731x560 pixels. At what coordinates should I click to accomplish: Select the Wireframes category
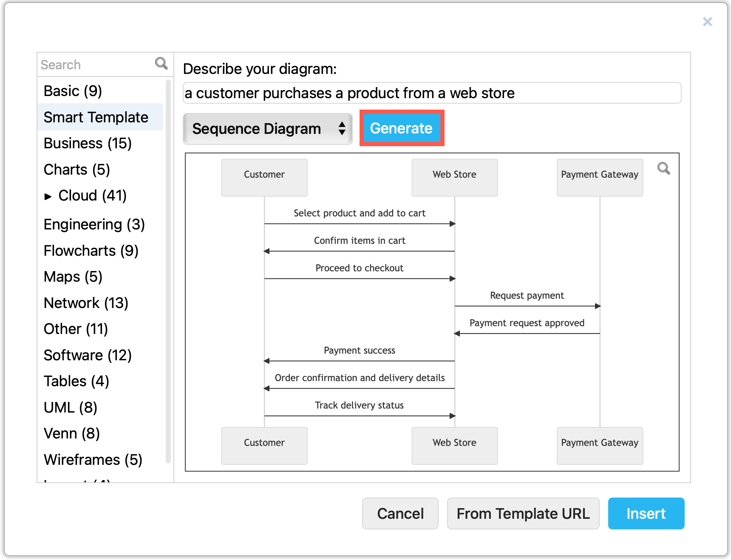click(x=93, y=459)
